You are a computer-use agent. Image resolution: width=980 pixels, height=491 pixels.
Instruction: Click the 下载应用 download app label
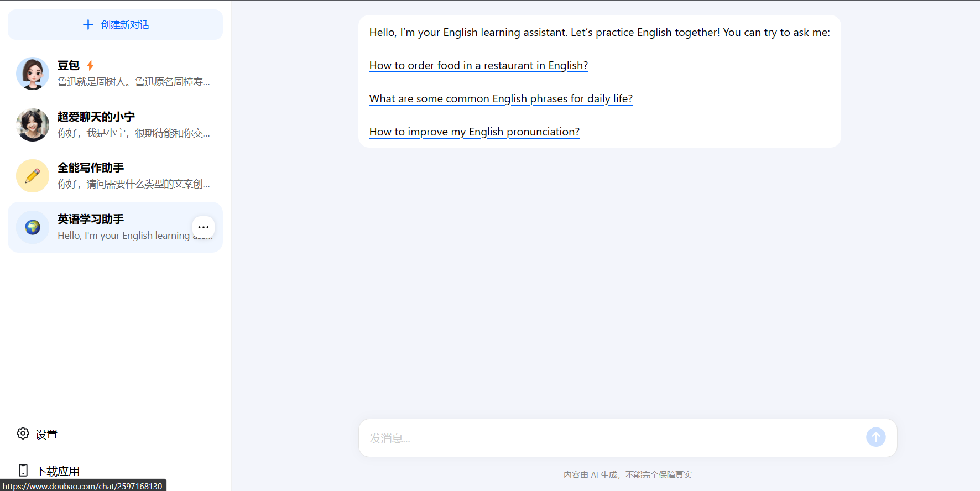pyautogui.click(x=58, y=471)
